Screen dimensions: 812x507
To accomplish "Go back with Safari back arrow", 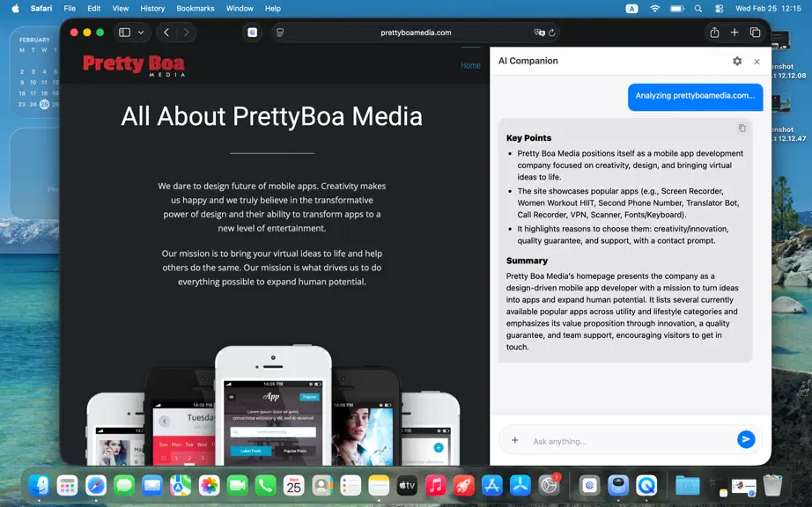I will click(x=166, y=33).
